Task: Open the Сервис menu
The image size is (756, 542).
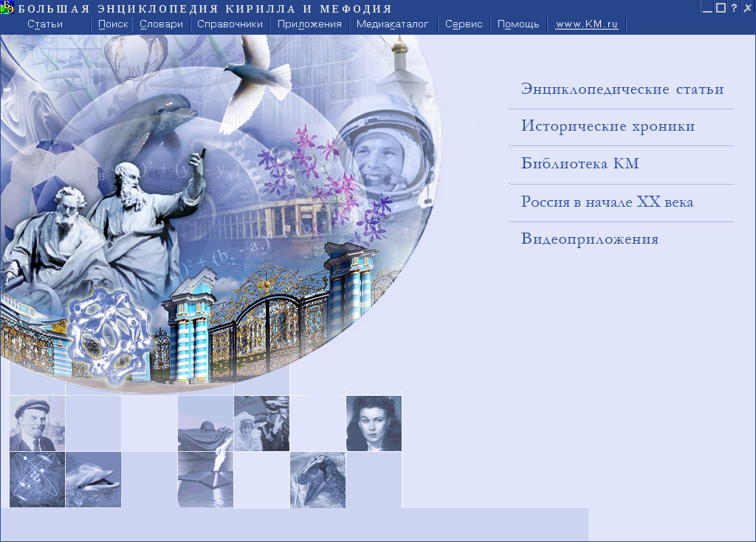Action: pyautogui.click(x=462, y=24)
